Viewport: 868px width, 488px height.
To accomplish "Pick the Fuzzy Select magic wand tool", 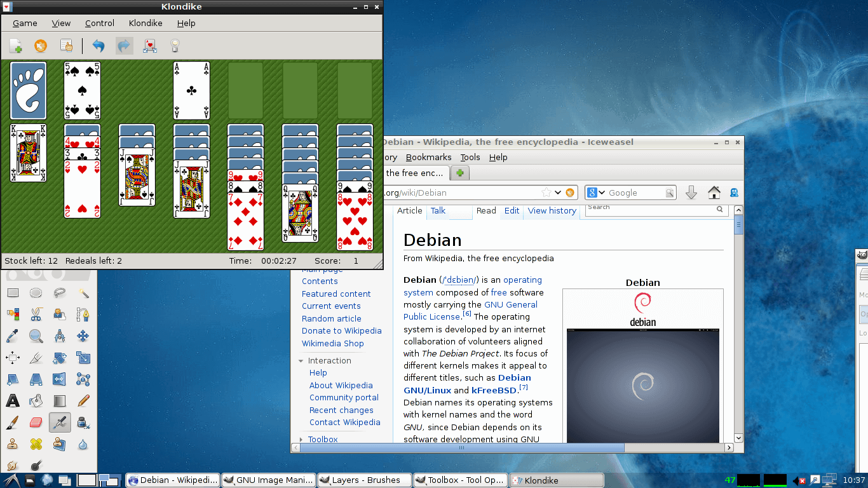I will point(83,293).
